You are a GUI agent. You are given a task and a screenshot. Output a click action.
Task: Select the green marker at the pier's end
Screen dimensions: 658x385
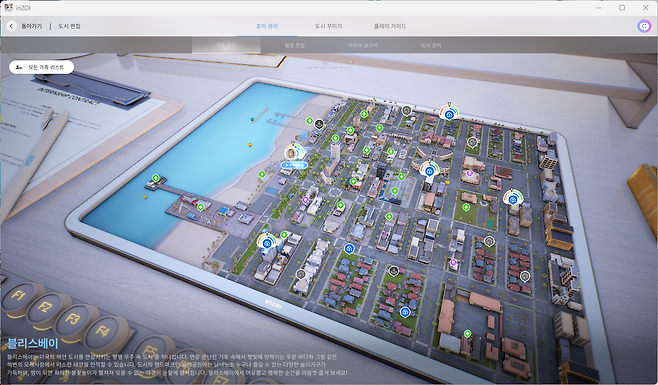[156, 178]
